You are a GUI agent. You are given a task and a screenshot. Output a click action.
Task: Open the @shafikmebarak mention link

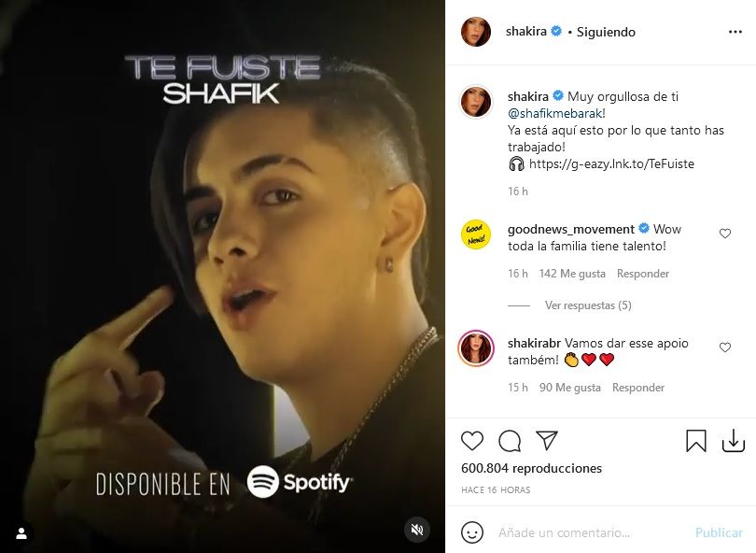tap(556, 113)
